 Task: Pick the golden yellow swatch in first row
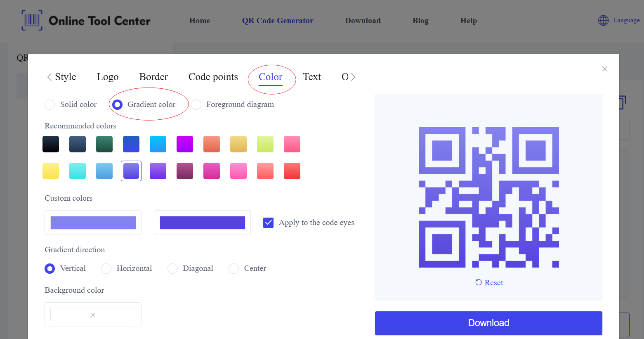click(x=238, y=144)
